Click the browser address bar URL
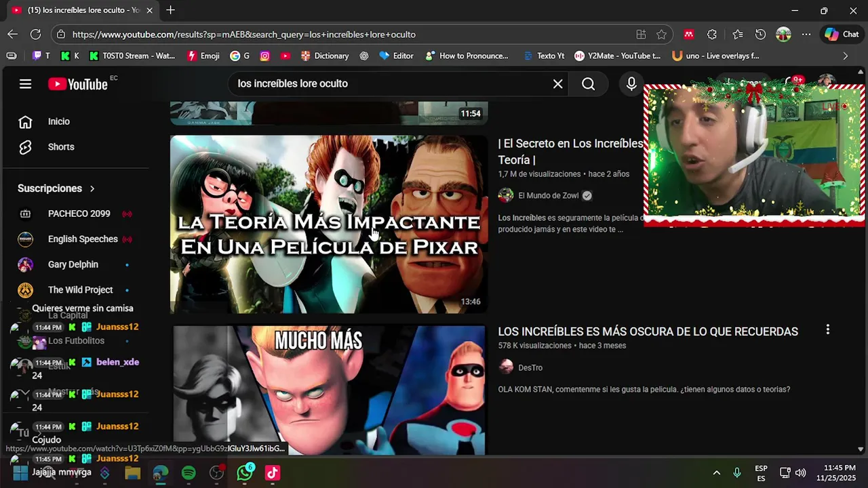Viewport: 868px width, 488px height. click(x=244, y=35)
